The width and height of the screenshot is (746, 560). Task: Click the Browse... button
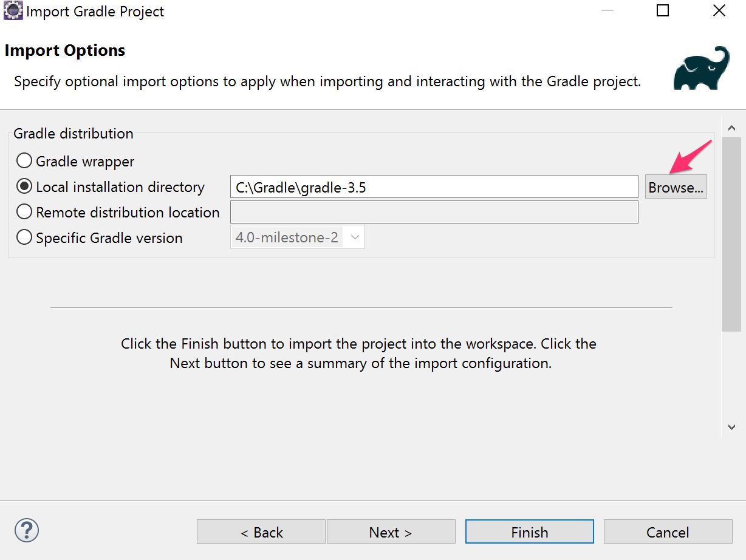tap(676, 187)
